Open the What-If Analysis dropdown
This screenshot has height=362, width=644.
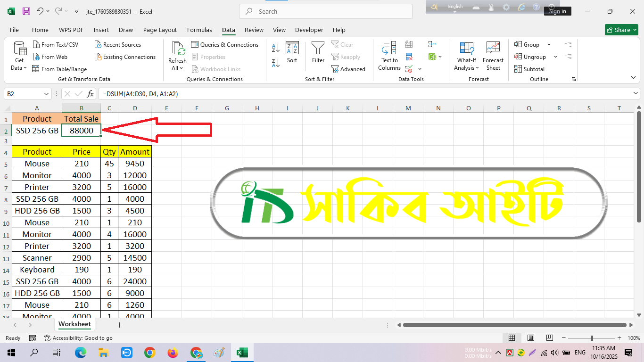point(466,56)
